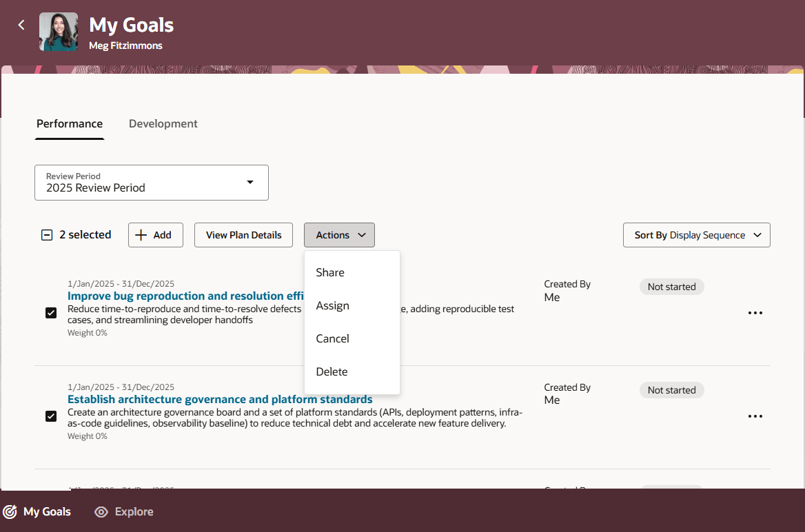Select My Goals in the bottom navigation bar
The image size is (805, 532).
37,511
